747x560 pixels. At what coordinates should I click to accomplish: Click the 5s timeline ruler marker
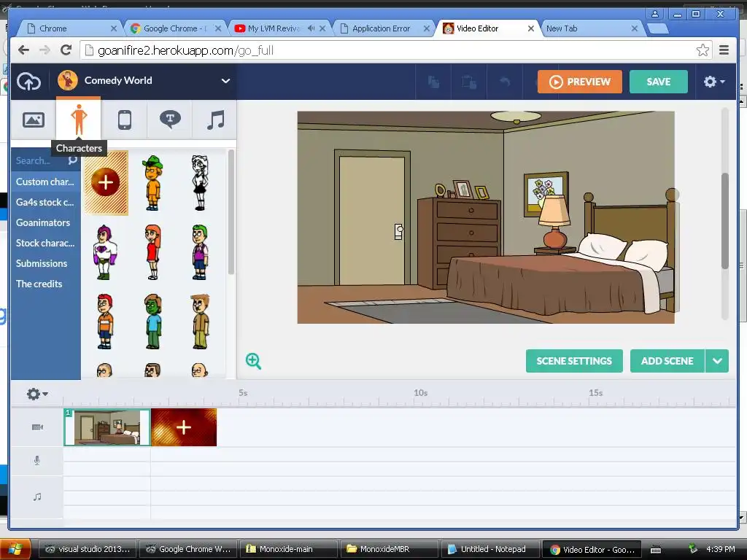[x=243, y=393]
